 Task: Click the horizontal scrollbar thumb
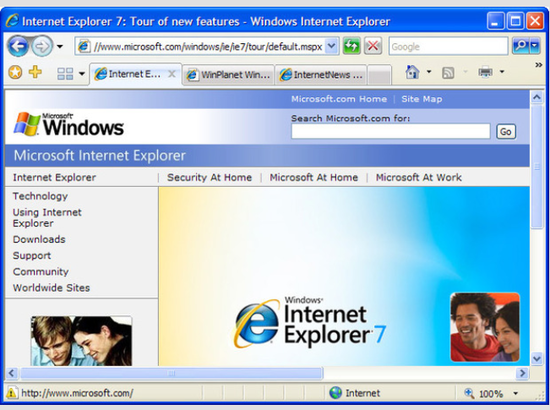(x=172, y=373)
